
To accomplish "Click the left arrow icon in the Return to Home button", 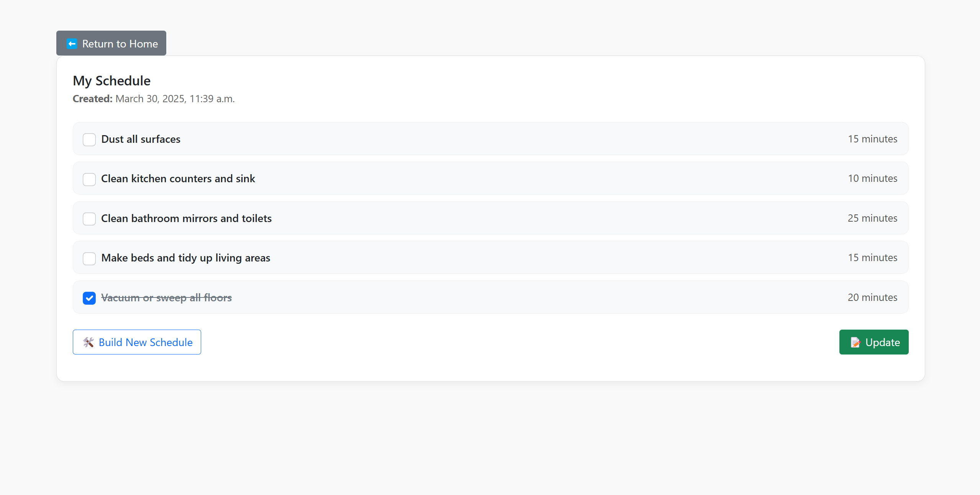I will (x=72, y=44).
